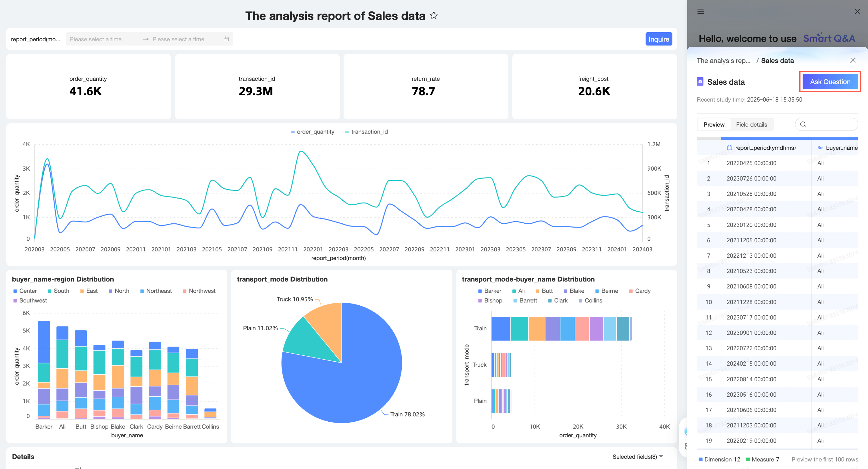The width and height of the screenshot is (868, 469).
Task: Toggle order_quantity series in line chart legend
Action: (312, 132)
